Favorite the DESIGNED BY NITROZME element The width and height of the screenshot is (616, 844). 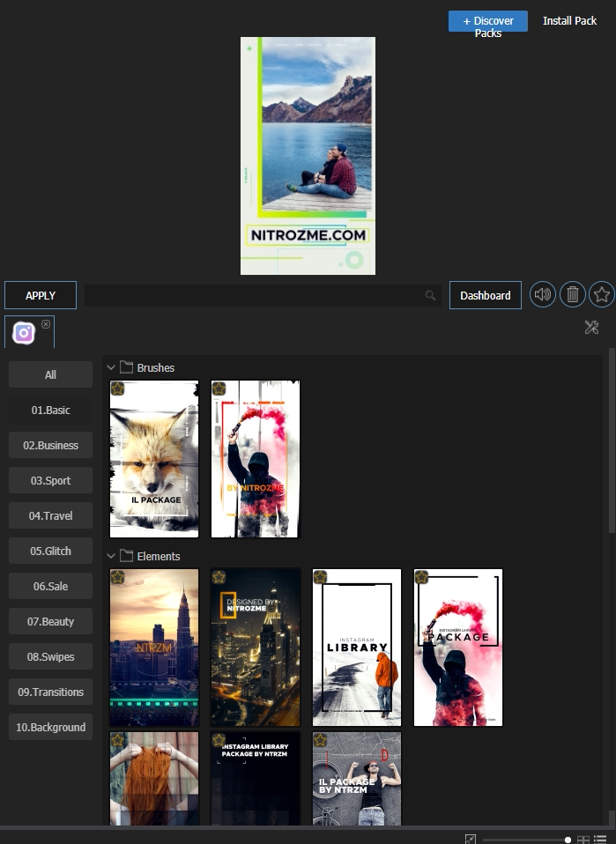pyautogui.click(x=219, y=577)
